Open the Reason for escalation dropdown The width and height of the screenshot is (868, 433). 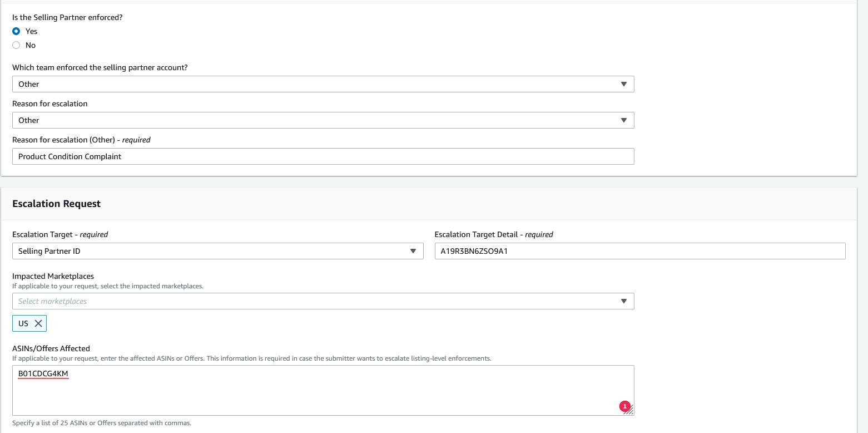pyautogui.click(x=323, y=120)
